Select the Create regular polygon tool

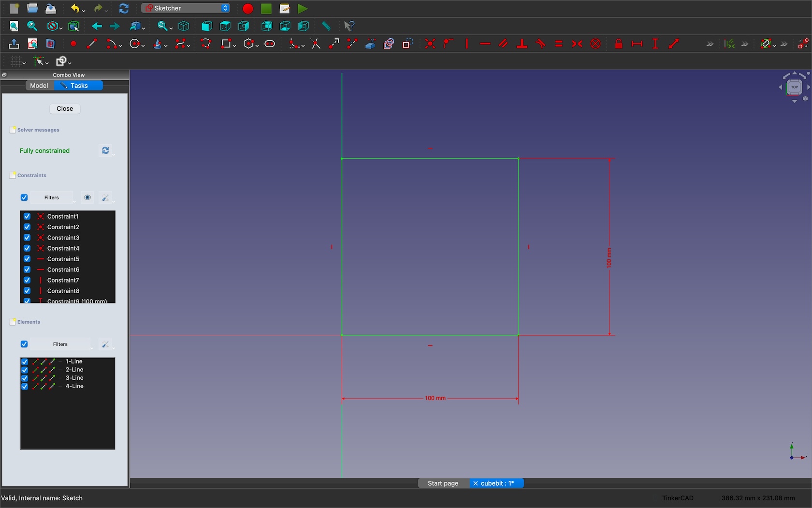248,44
